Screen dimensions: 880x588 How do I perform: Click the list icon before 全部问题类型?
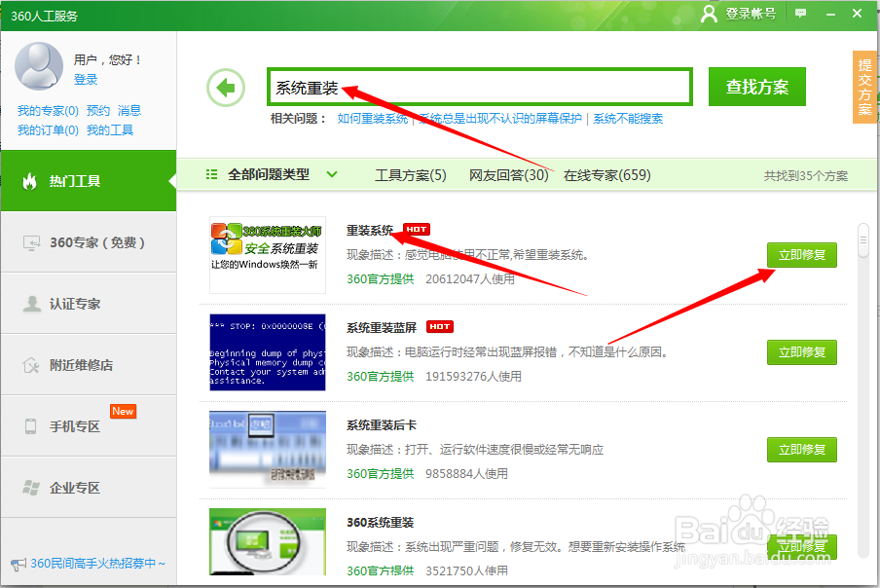pos(211,174)
